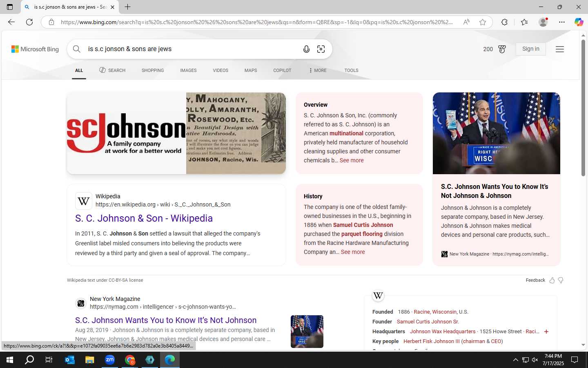This screenshot has height=368, width=588.
Task: View site information lock icon
Action: click(51, 22)
